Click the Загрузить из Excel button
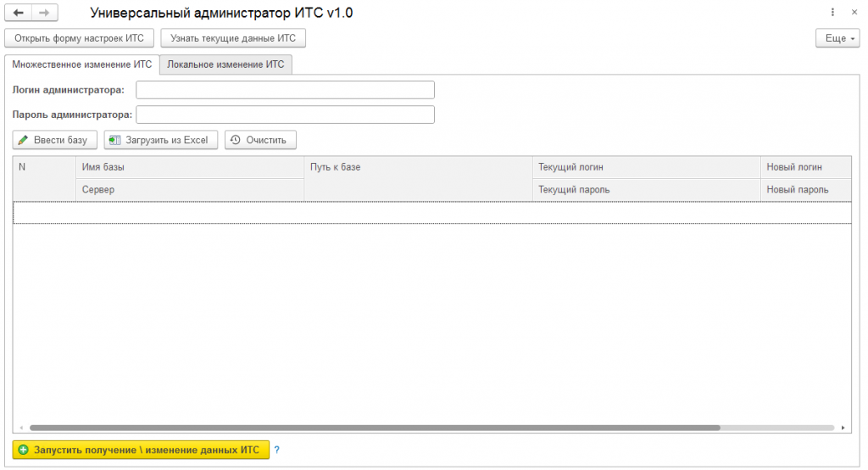This screenshot has height=470, width=868. pos(161,140)
